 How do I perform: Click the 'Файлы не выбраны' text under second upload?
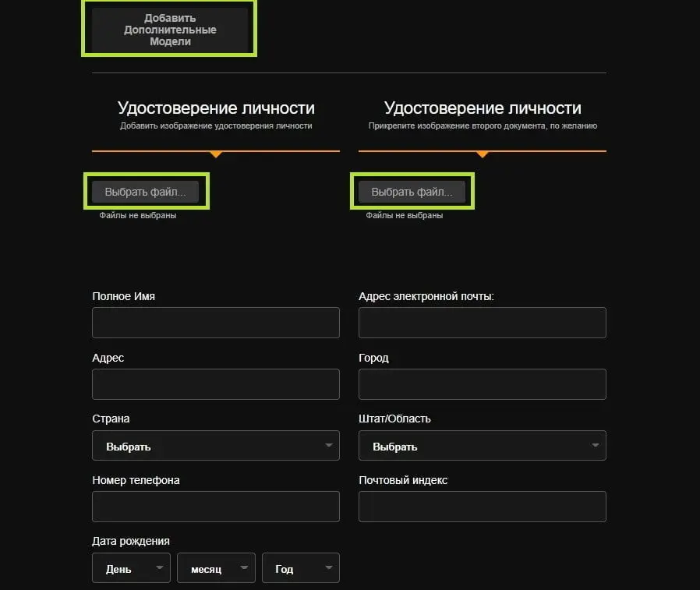pos(404,216)
